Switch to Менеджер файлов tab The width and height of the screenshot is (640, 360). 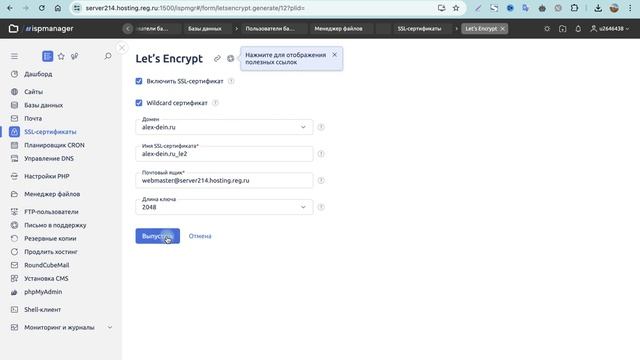click(x=338, y=29)
